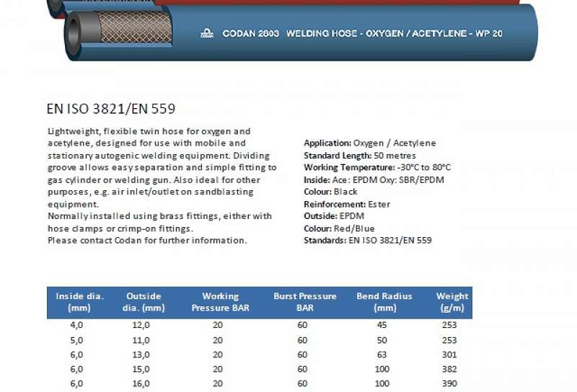
Task: Click the "CODAN 2803" text on the hose
Action: pyautogui.click(x=250, y=33)
